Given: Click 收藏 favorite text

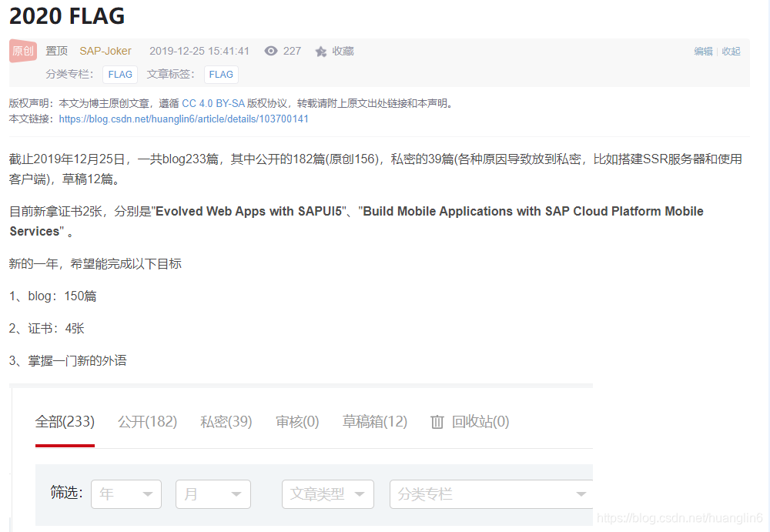Looking at the screenshot, I should coord(343,51).
